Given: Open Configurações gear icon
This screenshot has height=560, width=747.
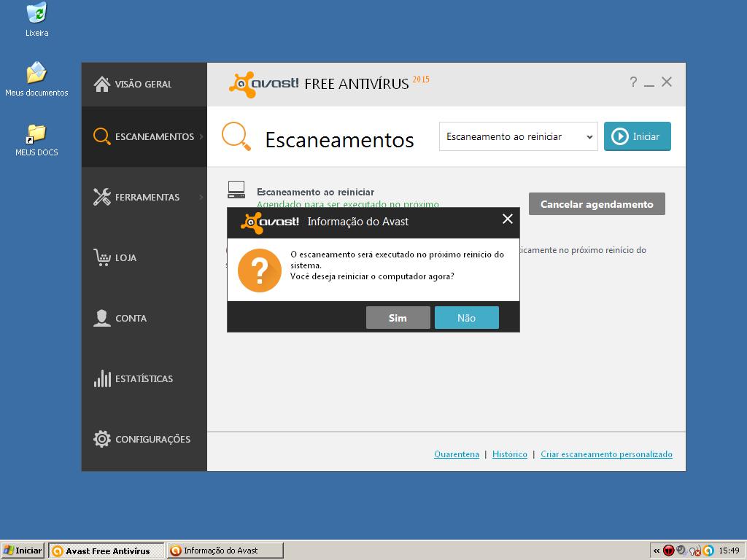Looking at the screenshot, I should (x=102, y=439).
